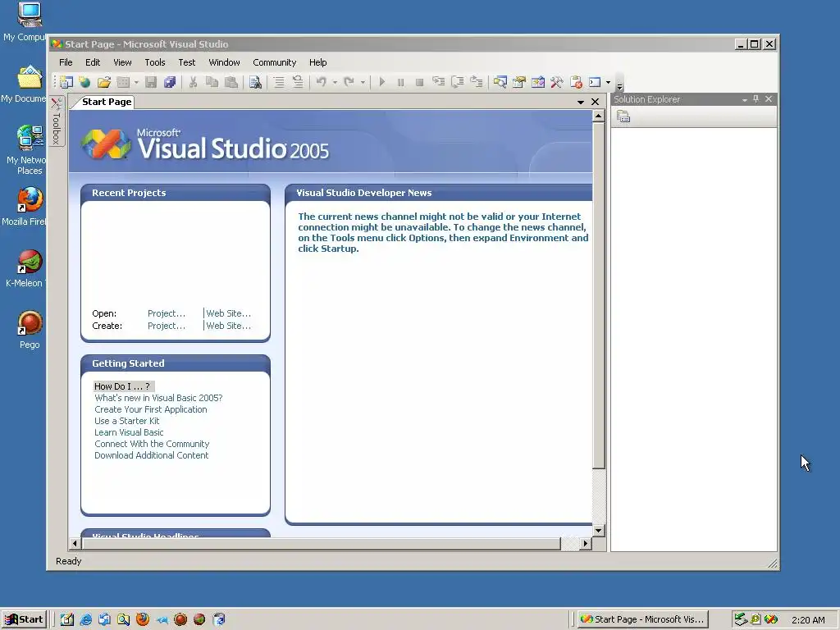Click the Learn Visual Basic link
The height and width of the screenshot is (630, 840).
click(129, 432)
